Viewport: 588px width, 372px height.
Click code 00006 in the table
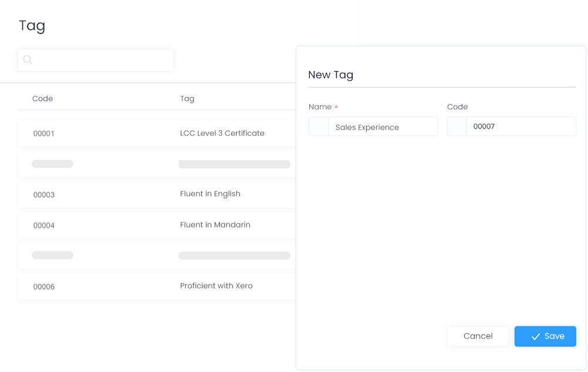44,286
